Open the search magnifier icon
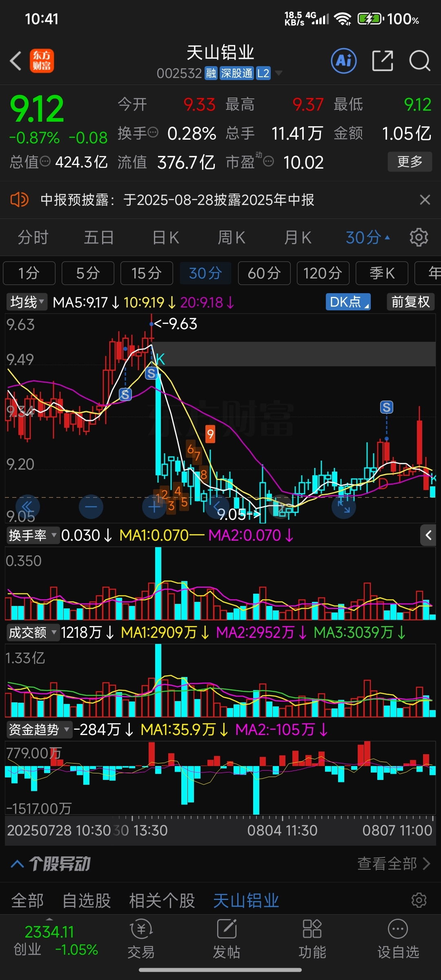 click(x=419, y=61)
